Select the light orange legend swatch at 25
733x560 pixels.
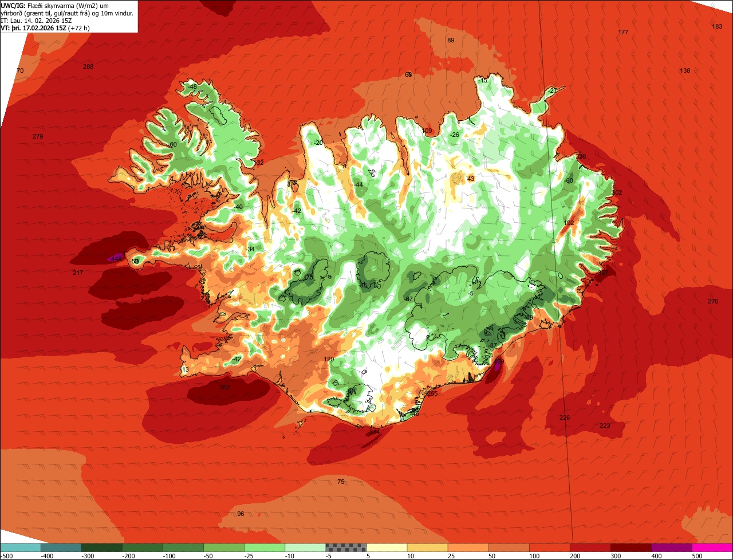[467, 547]
